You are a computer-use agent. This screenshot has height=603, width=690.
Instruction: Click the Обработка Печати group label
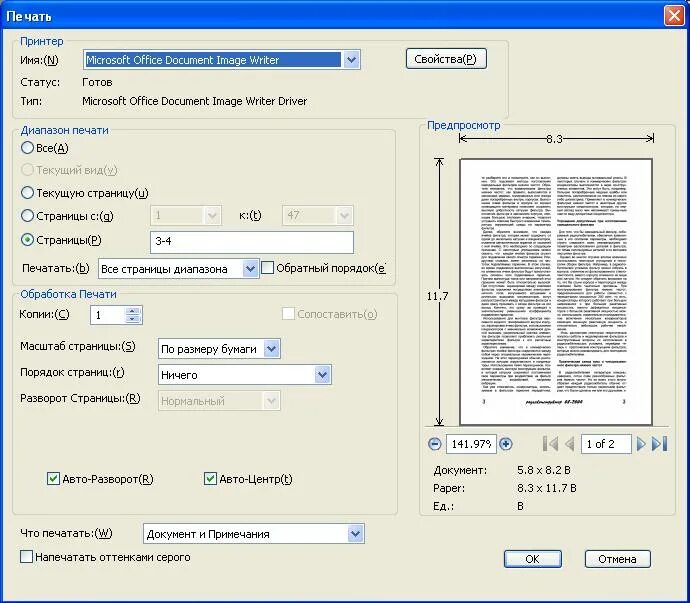(x=69, y=294)
